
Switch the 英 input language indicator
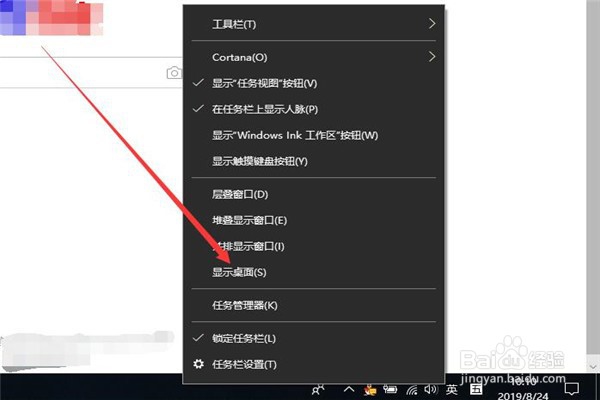point(452,390)
